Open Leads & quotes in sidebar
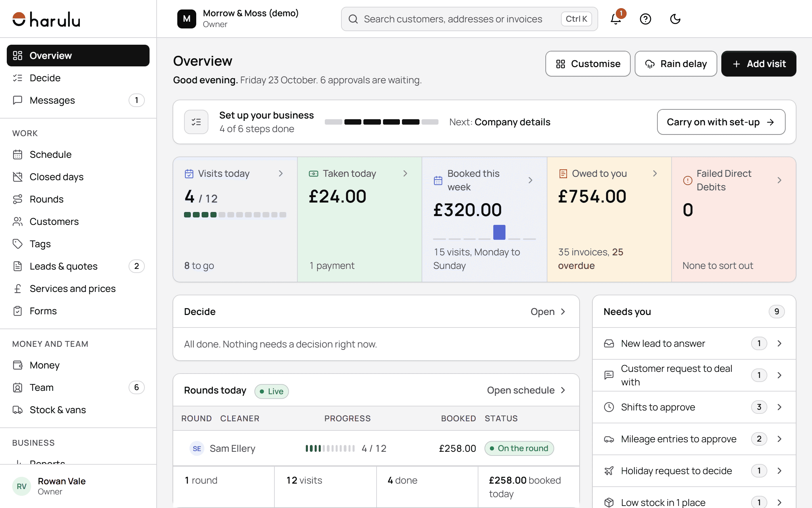Image resolution: width=812 pixels, height=508 pixels. (x=78, y=266)
